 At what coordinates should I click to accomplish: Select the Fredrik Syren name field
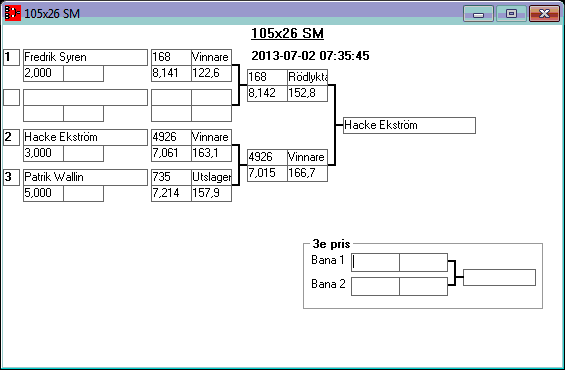pyautogui.click(x=85, y=57)
